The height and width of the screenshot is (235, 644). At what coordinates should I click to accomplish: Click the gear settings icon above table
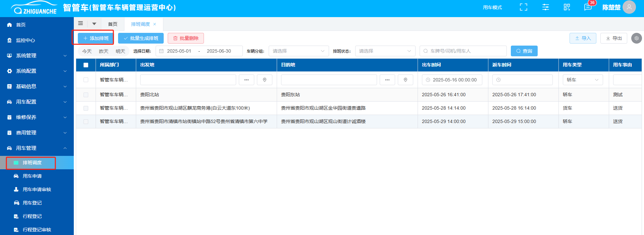point(636,38)
